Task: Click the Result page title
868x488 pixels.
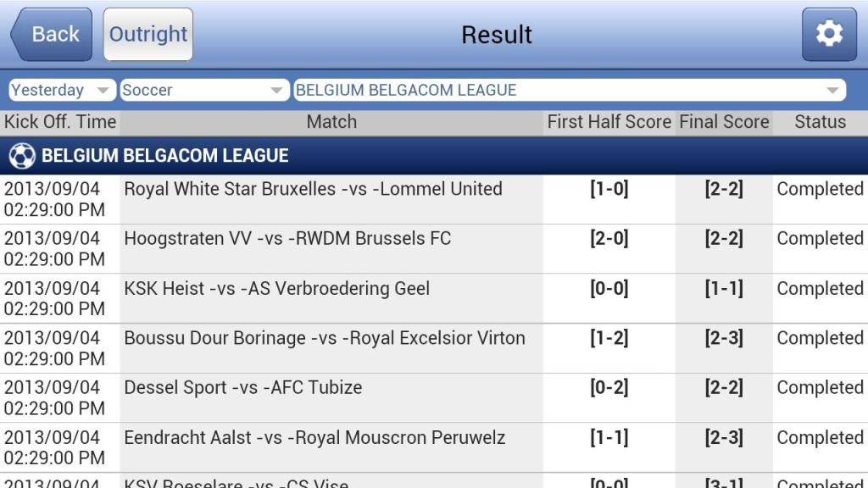Action: 497,35
